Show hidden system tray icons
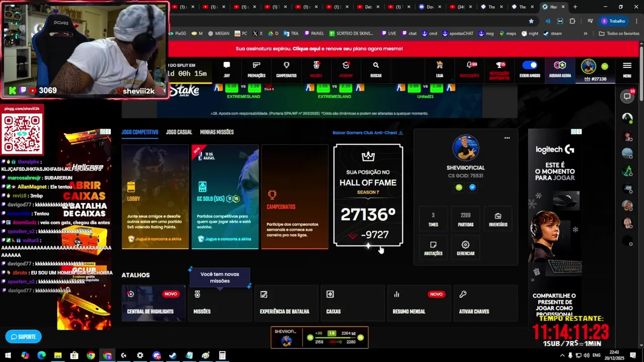644x362 pixels. 561,355
